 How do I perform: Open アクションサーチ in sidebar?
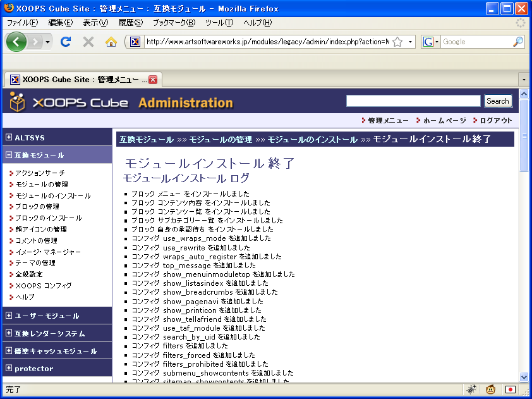pyautogui.click(x=40, y=173)
